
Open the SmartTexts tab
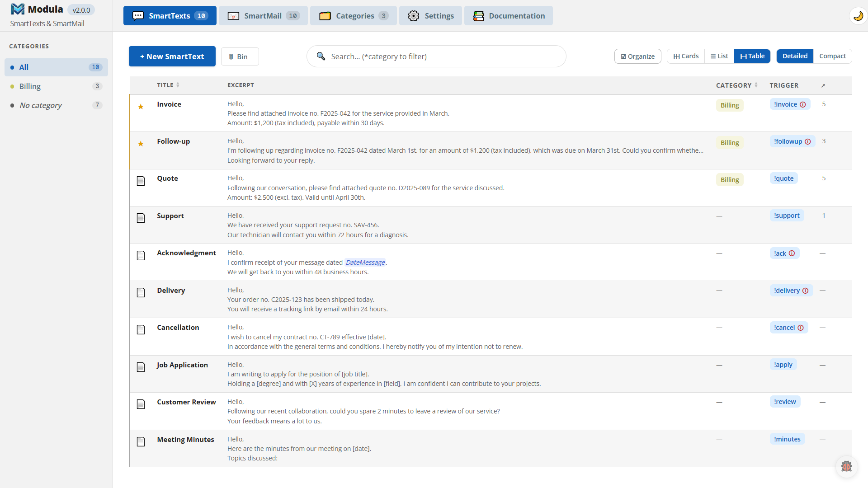[170, 16]
